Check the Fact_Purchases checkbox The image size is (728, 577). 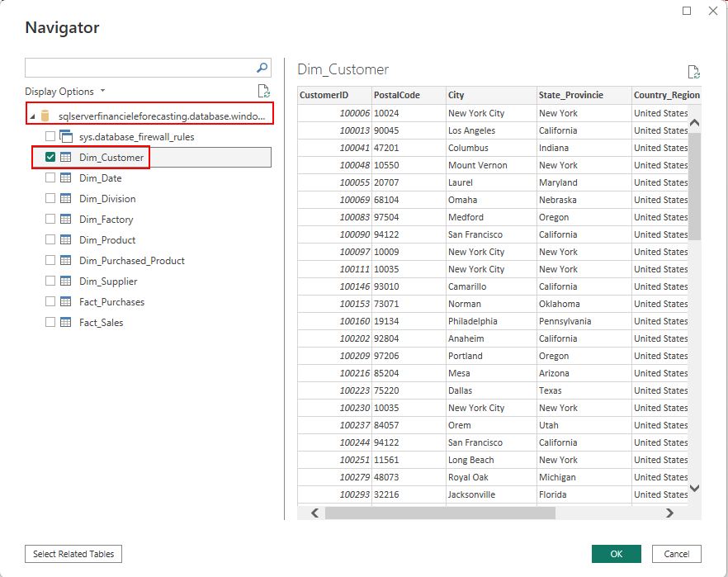50,301
